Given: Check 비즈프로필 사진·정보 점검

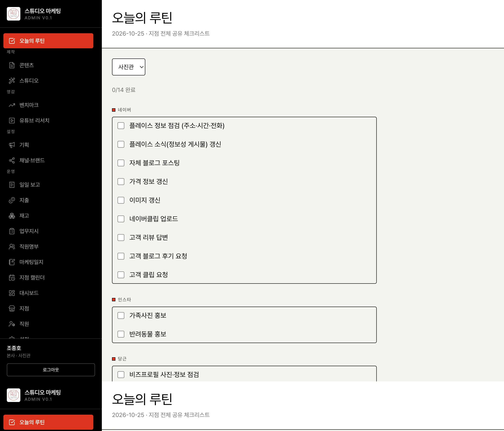Looking at the screenshot, I should click(x=121, y=374).
